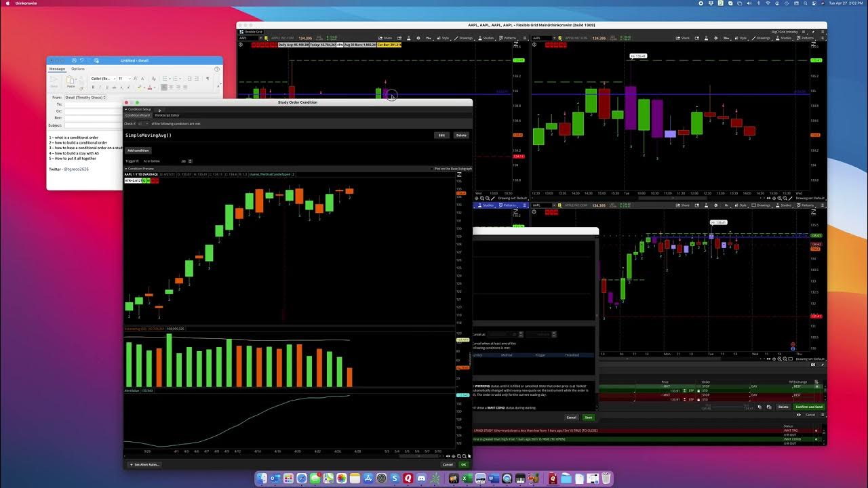Click Cancel in the order rules dialog
Viewport: 868px width, 488px height.
(572, 417)
